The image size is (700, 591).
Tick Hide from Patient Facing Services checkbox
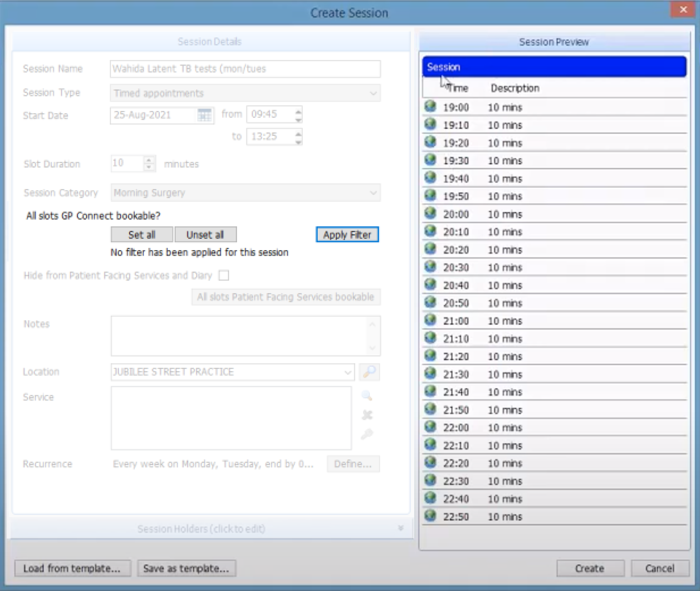[x=224, y=275]
